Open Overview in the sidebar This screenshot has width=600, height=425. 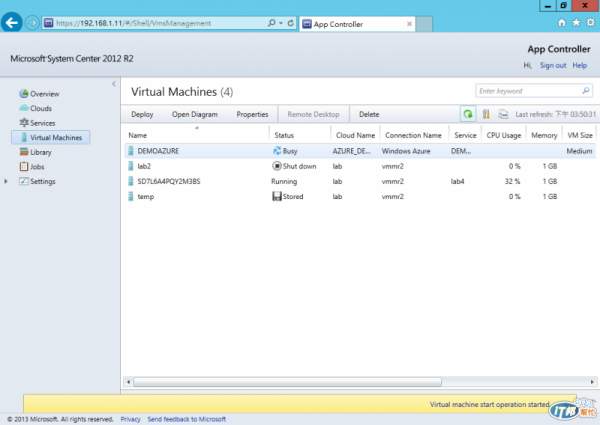click(44, 94)
